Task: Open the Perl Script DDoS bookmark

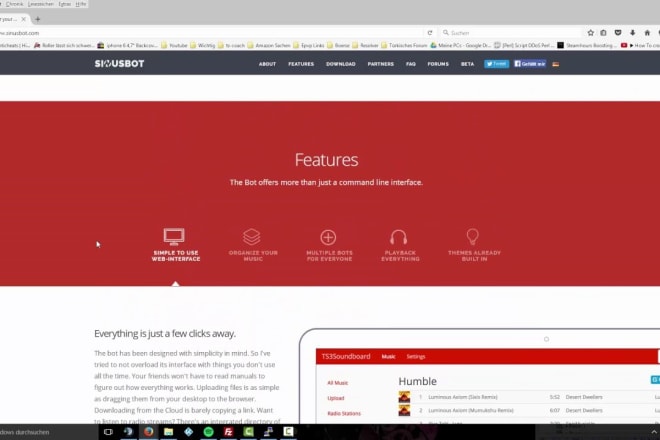Action: (x=524, y=45)
